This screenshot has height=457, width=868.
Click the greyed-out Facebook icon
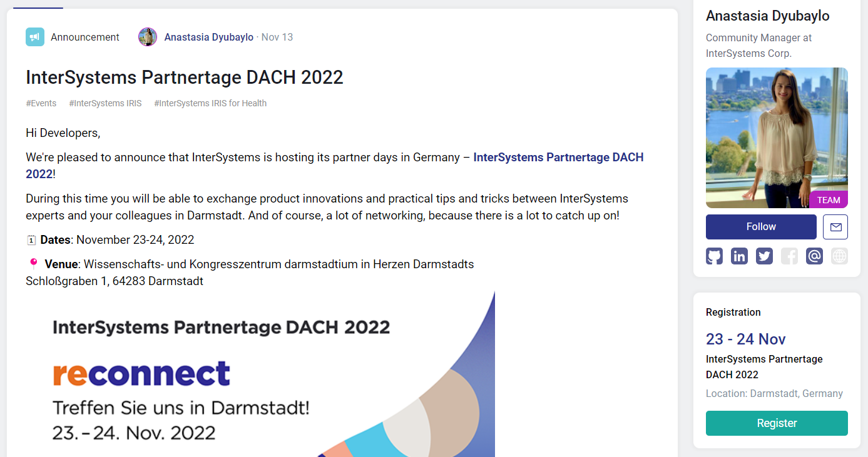tap(789, 256)
